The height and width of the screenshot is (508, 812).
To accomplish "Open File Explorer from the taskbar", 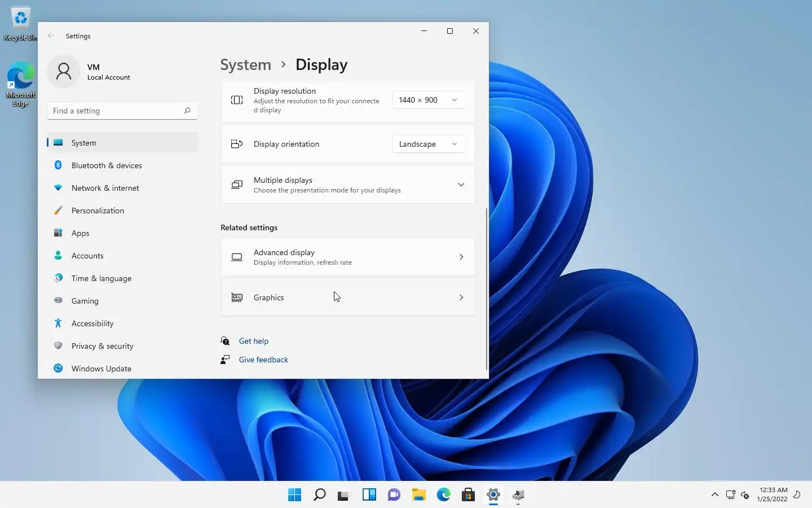I will click(x=418, y=495).
